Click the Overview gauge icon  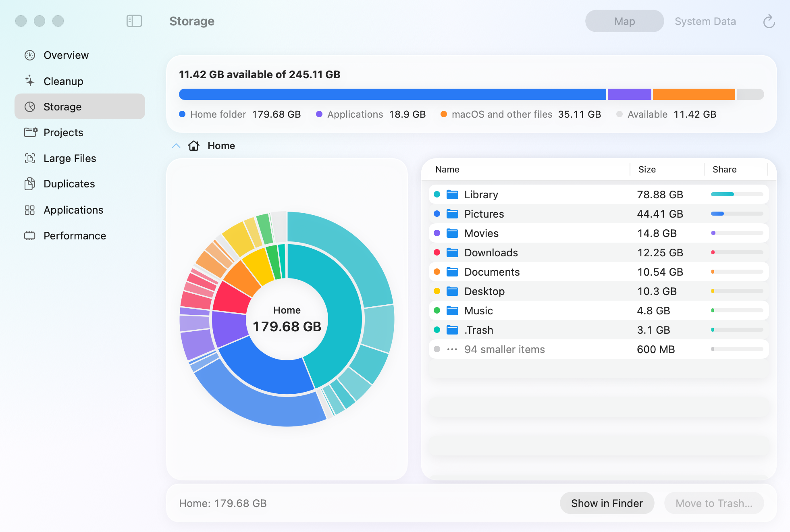(x=30, y=55)
